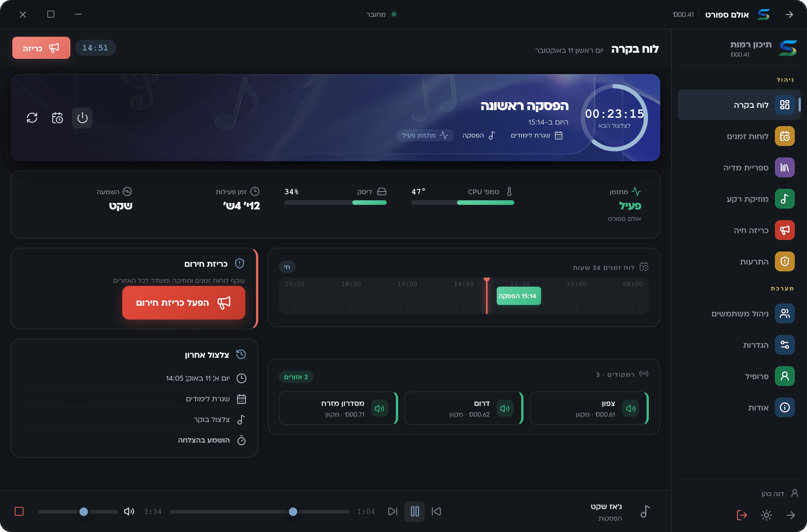Viewport: 807px width, 532px height.
Task: Toggle the צפון speaker icon
Action: pyautogui.click(x=630, y=408)
